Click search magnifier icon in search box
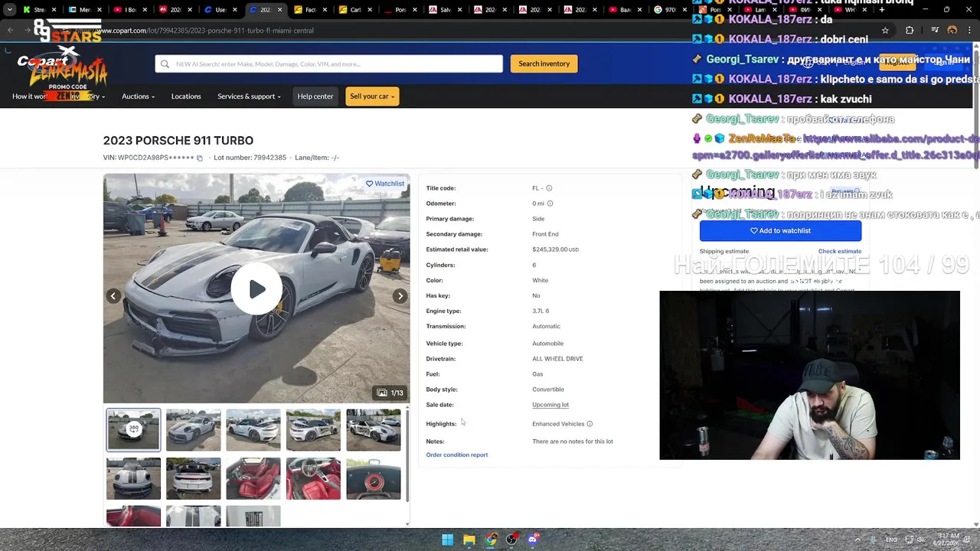The width and height of the screenshot is (980, 551). pyautogui.click(x=165, y=64)
